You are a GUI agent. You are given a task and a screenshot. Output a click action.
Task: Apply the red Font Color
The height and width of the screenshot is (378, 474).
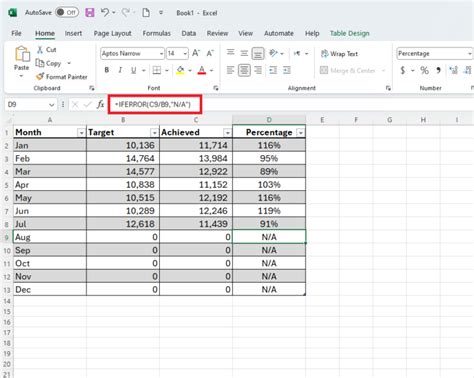tap(202, 70)
